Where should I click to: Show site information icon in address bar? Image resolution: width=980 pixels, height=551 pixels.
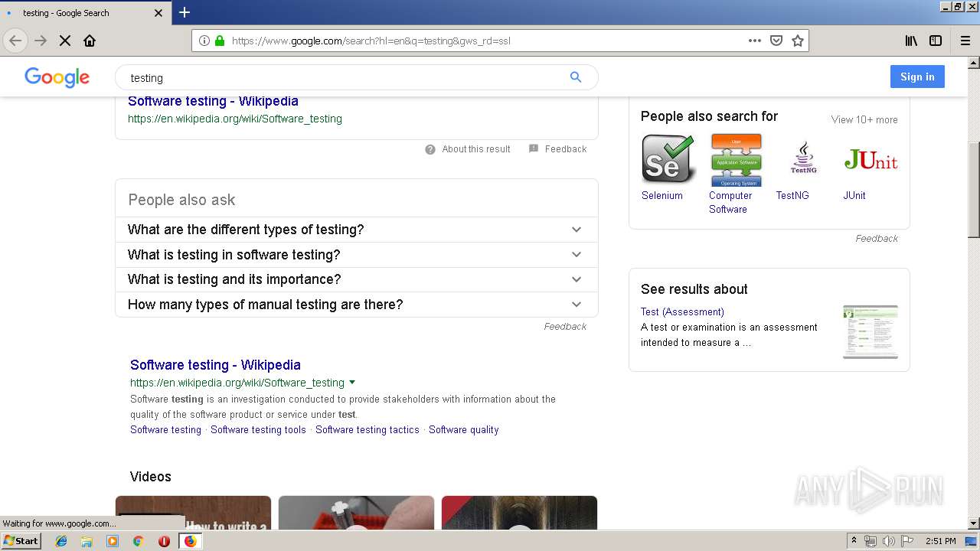click(x=204, y=41)
